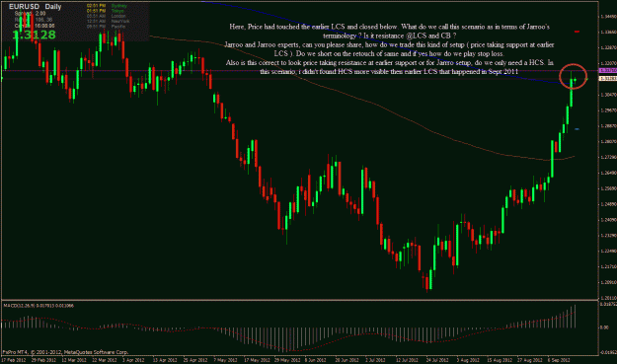Viewport: 617px width, 364px height.
Task: Click the 3 Apr 2012 date label
Action: coord(134,360)
